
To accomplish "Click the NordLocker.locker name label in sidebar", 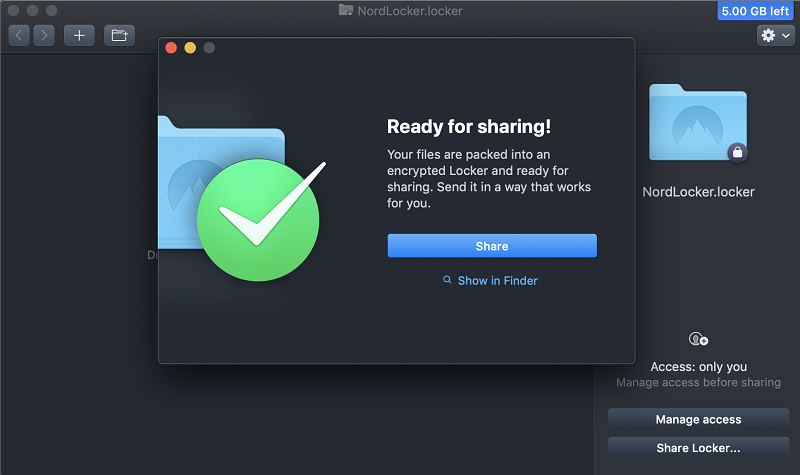I will click(x=698, y=192).
